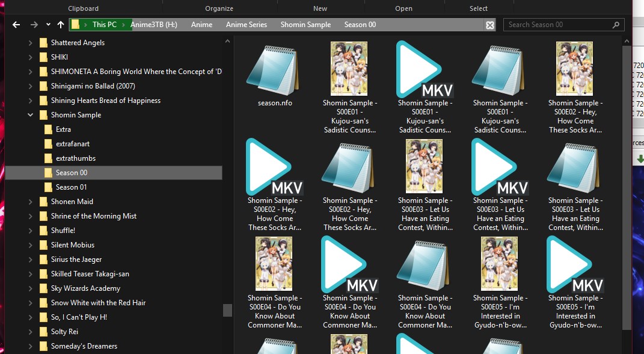
Task: Expand the Shattered Angels folder
Action: (30, 43)
